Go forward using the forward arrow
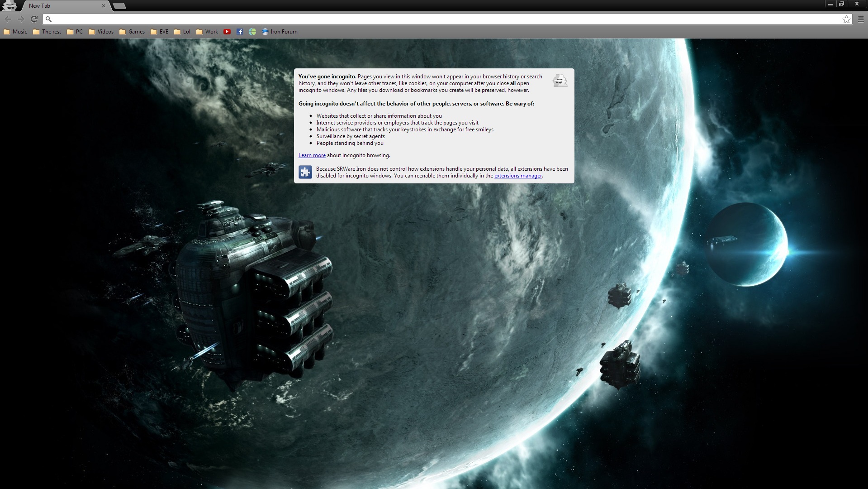Image resolution: width=868 pixels, height=489 pixels. (21, 19)
